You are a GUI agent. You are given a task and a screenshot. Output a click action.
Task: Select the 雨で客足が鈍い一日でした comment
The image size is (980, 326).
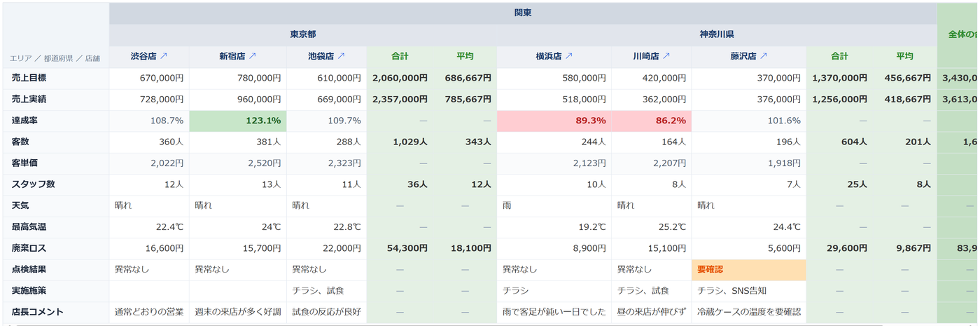[x=554, y=312]
